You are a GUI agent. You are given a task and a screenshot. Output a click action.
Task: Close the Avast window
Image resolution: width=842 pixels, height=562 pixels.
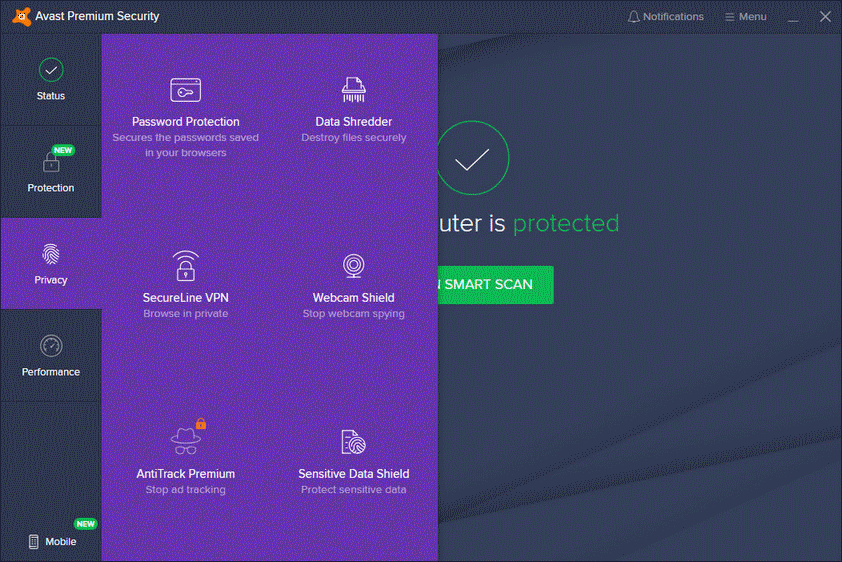(825, 17)
